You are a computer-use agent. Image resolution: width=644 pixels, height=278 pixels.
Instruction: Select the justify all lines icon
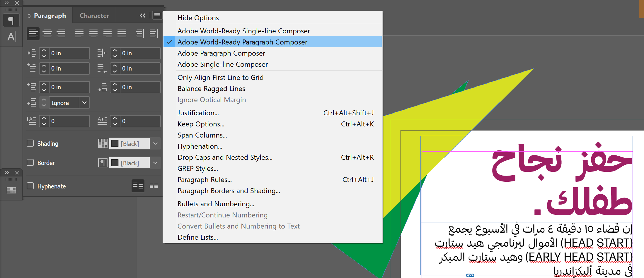point(122,33)
